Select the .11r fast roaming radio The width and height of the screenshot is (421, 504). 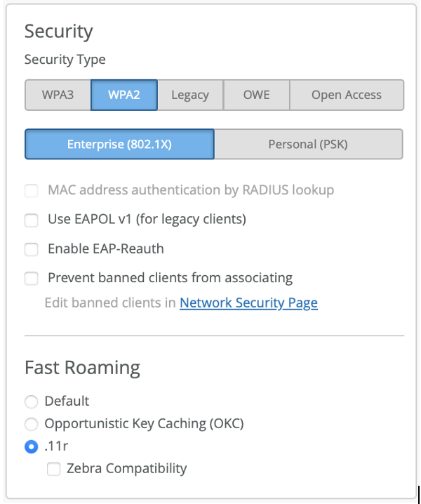[31, 446]
